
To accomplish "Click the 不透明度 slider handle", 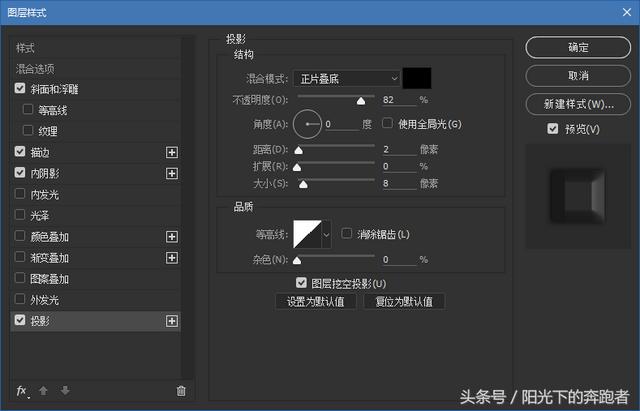I will point(361,101).
